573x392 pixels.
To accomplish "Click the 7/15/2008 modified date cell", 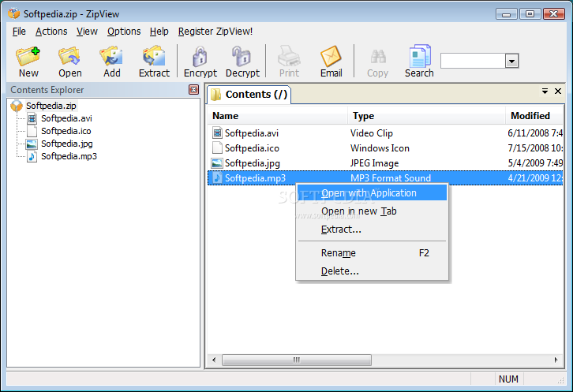I will coord(535,148).
